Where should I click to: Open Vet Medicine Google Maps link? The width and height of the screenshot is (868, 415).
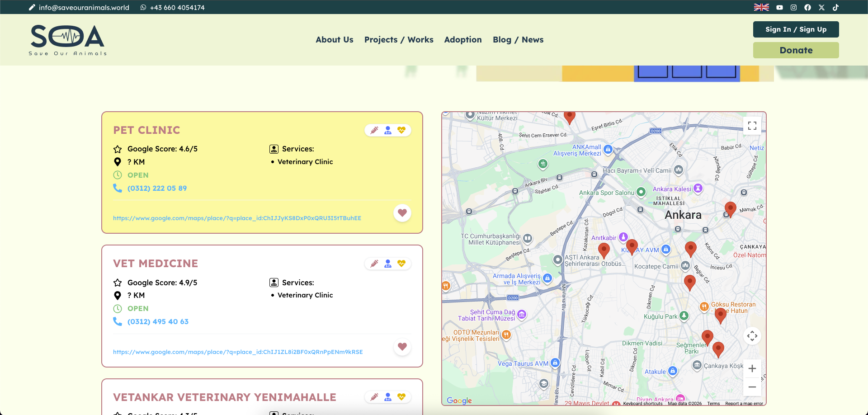click(x=238, y=352)
